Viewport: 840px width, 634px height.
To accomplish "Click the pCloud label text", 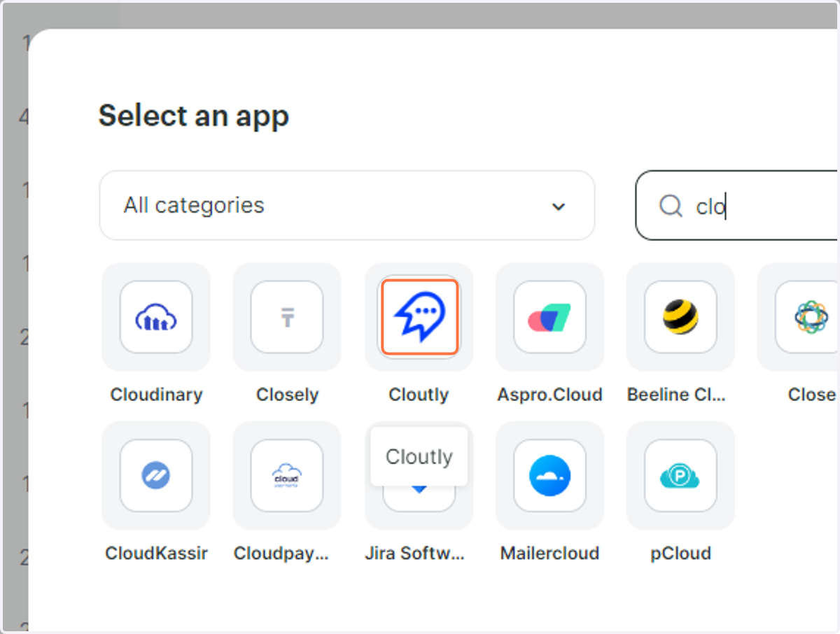I will [x=680, y=554].
